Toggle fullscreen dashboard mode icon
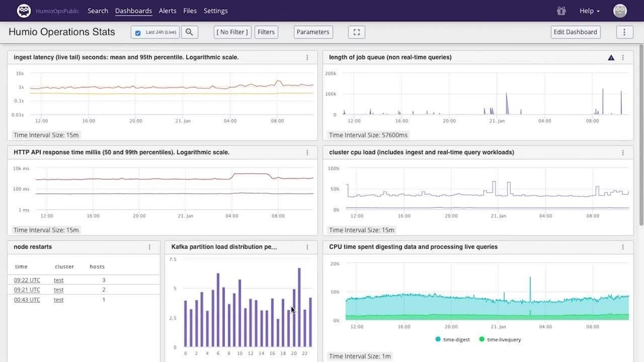Image resolution: width=644 pixels, height=362 pixels. [x=356, y=32]
